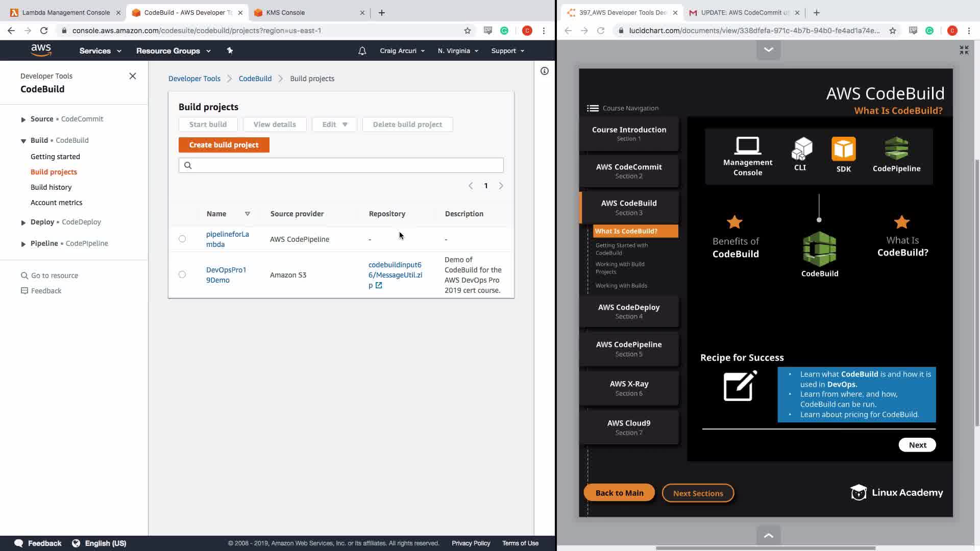Click the pin shortcut icon in AWS header

pyautogui.click(x=230, y=51)
